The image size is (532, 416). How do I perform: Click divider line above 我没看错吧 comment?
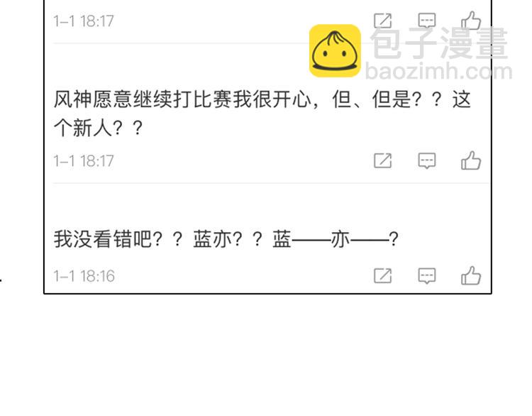272,183
